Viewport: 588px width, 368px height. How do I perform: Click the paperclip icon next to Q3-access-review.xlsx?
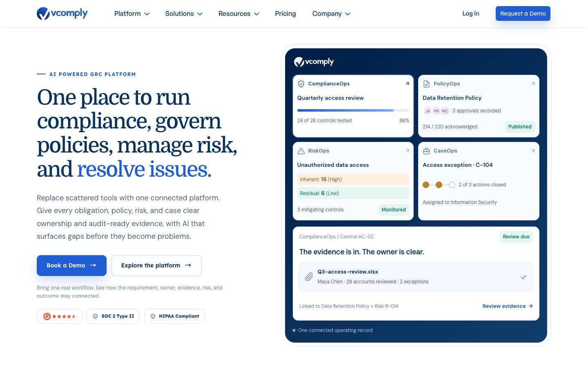(309, 277)
